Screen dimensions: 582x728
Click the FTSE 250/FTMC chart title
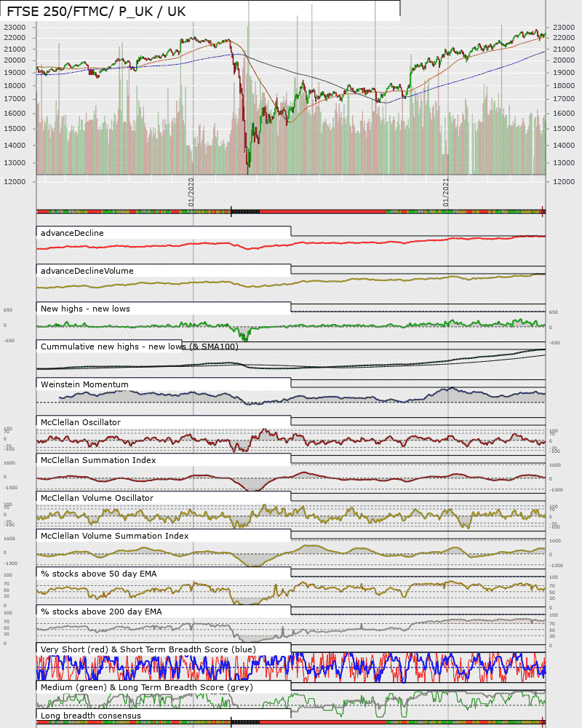tap(96, 12)
